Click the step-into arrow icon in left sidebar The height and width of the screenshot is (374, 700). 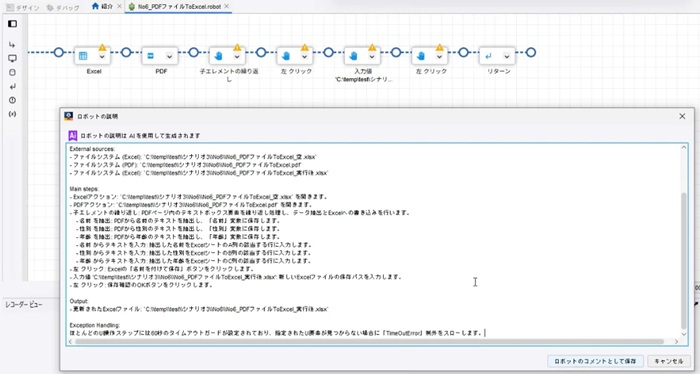[12, 45]
